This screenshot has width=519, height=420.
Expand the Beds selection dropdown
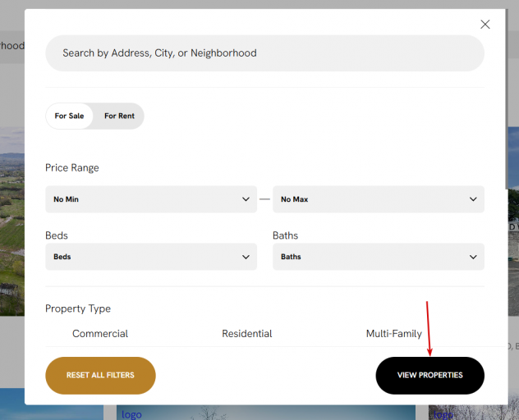tap(151, 257)
